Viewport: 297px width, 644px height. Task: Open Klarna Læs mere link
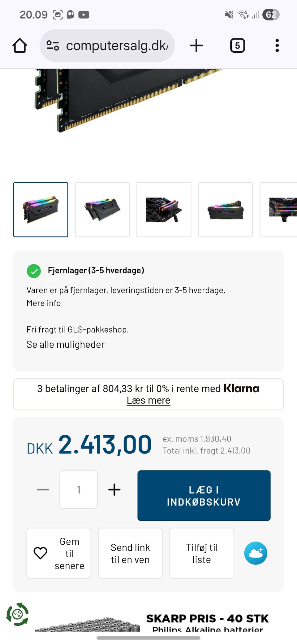148,400
